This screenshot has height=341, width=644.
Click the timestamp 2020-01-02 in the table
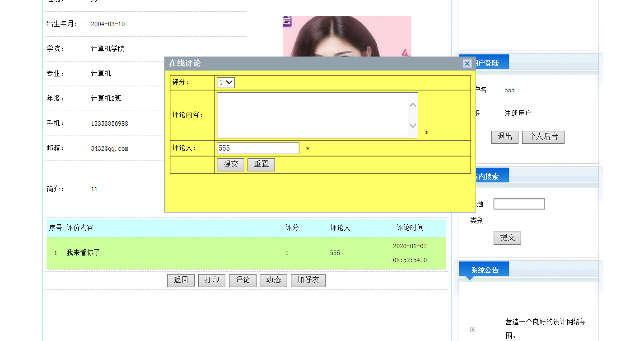[x=410, y=246]
